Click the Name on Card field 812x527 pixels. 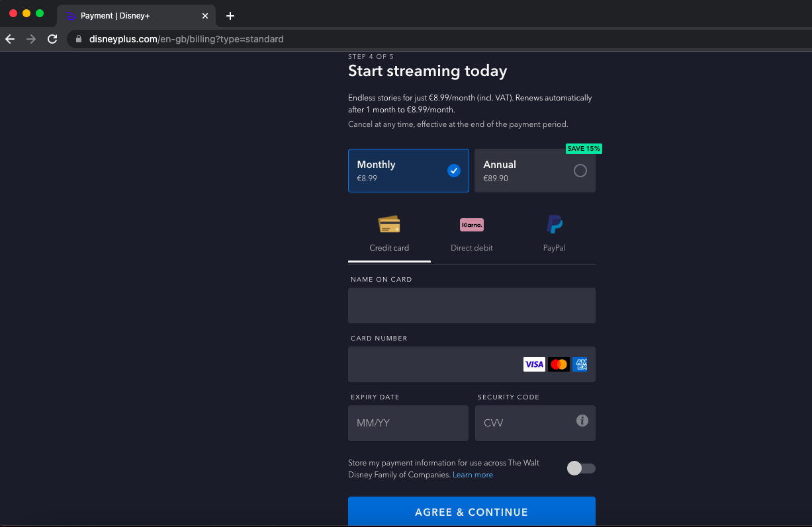pos(472,305)
